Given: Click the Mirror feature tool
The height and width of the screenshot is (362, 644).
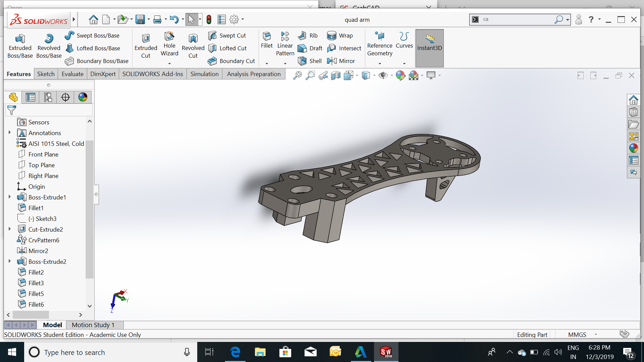Looking at the screenshot, I should [x=341, y=61].
